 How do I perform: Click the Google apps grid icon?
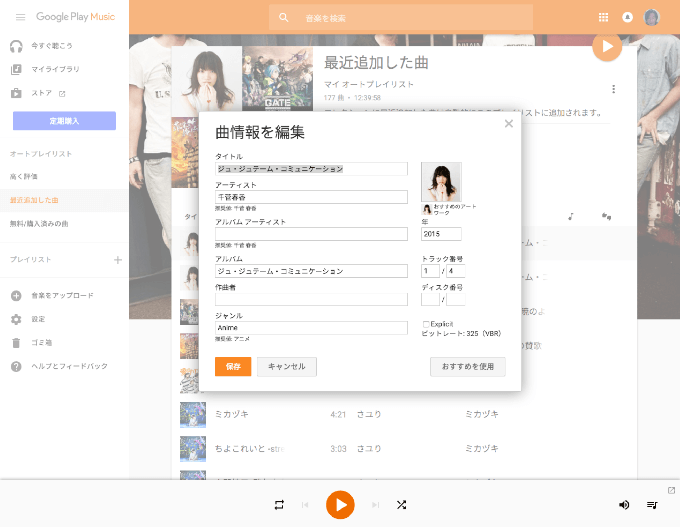coord(603,17)
